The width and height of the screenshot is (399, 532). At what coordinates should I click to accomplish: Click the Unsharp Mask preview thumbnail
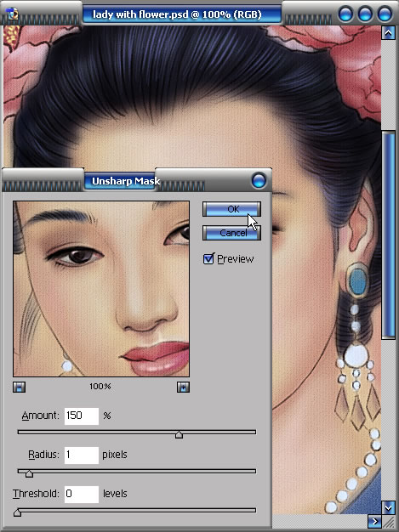point(101,289)
